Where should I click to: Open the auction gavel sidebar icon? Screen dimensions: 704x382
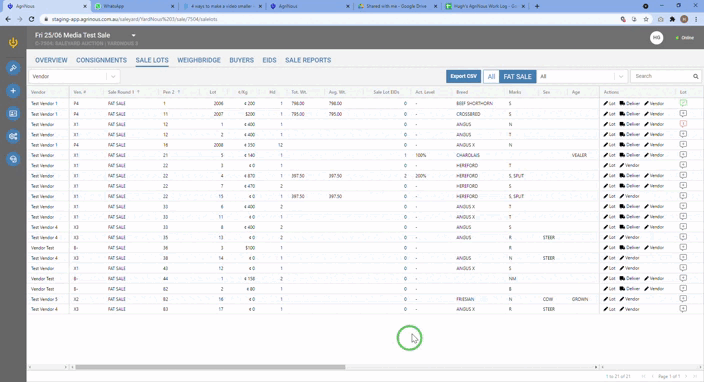click(x=13, y=68)
